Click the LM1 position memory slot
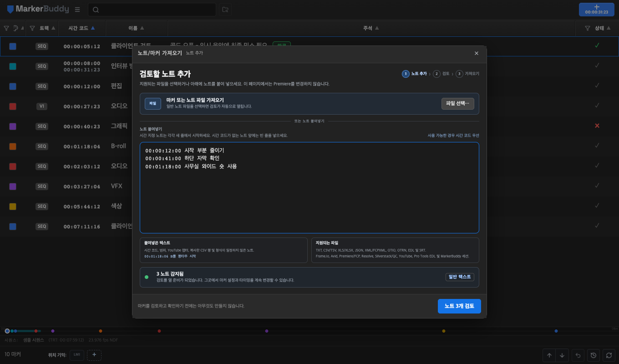The height and width of the screenshot is (364, 619). 77,355
